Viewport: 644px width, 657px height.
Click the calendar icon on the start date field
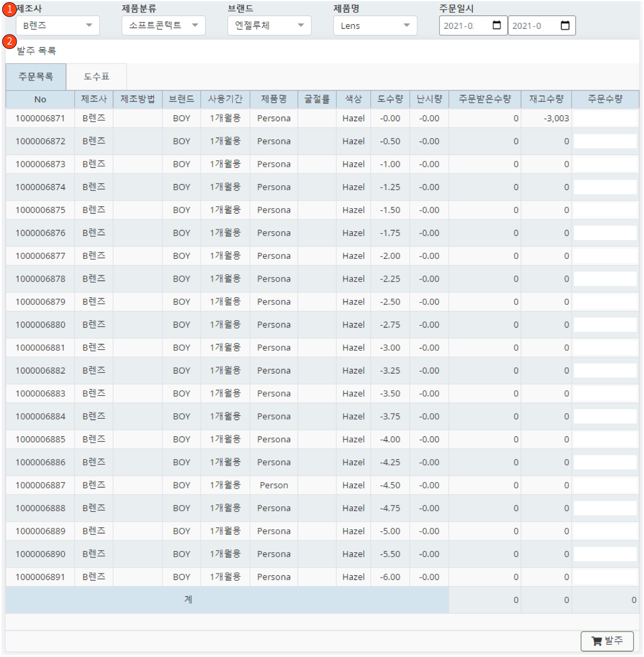[496, 25]
